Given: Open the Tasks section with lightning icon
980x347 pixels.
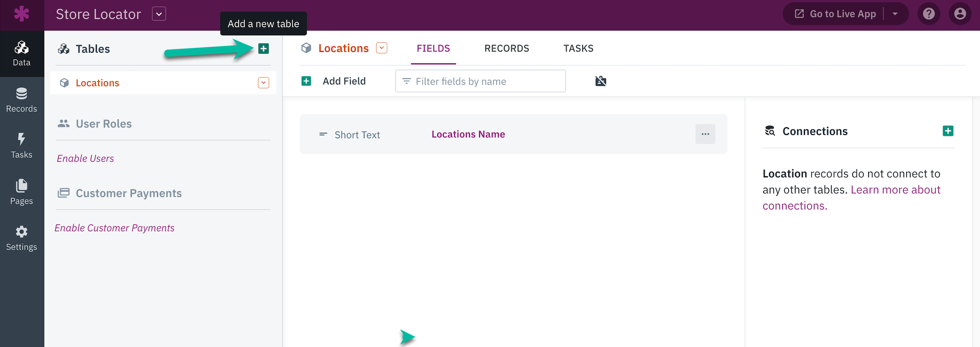Looking at the screenshot, I should coord(22,146).
